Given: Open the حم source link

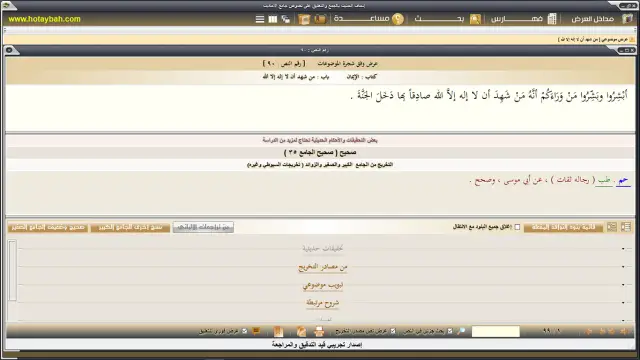Looking at the screenshot, I should pos(623,180).
